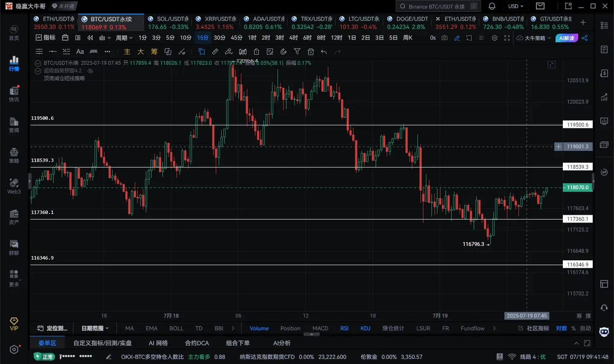Toggle visibility eye of 超级趋势预警4.2 indicator

(90, 71)
